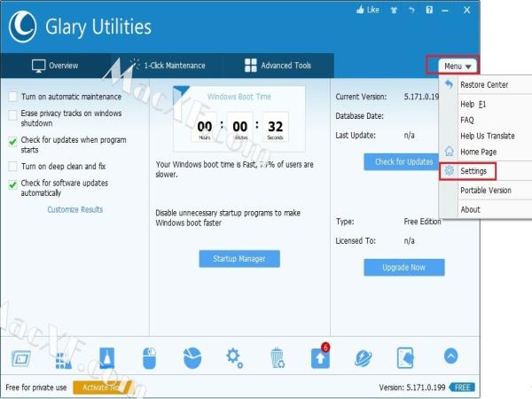Uncheck Check for software updates automatically
The height and width of the screenshot is (399, 532).
coord(13,184)
